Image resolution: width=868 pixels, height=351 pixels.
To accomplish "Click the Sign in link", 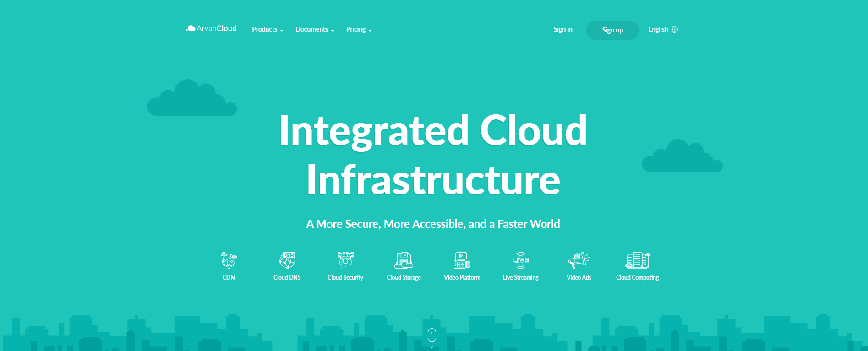I will tap(563, 29).
